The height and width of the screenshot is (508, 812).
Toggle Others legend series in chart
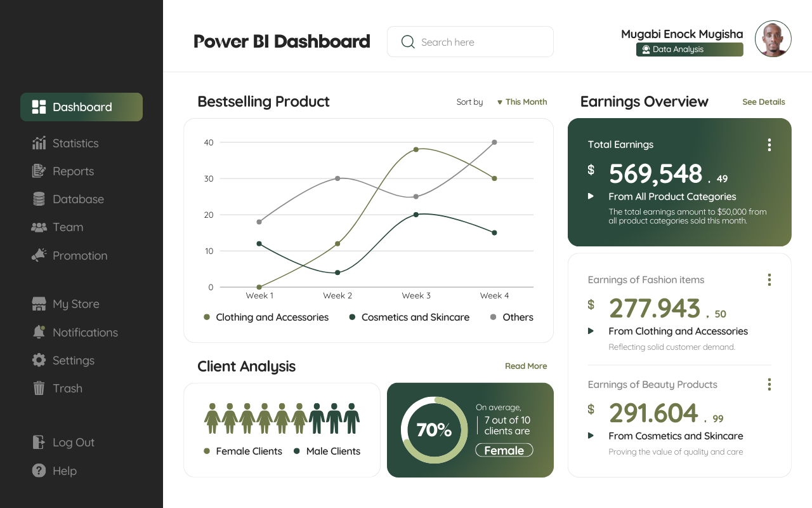point(511,317)
